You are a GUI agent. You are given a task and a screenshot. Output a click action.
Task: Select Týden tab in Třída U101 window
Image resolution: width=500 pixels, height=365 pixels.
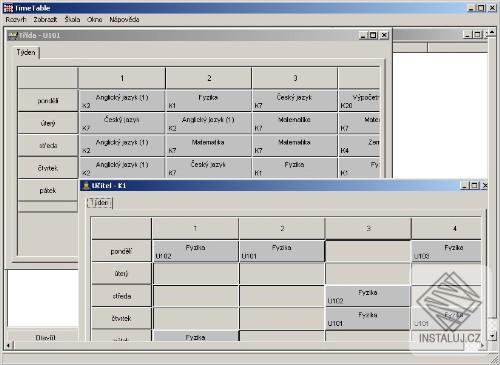[26, 52]
